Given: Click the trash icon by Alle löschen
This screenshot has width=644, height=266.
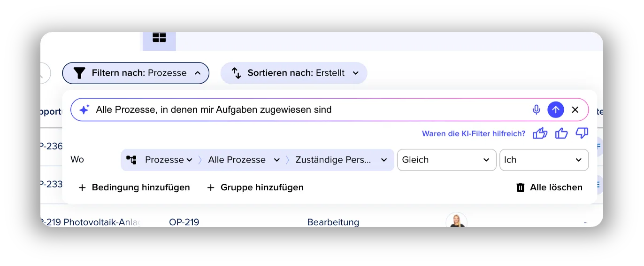Looking at the screenshot, I should (520, 188).
